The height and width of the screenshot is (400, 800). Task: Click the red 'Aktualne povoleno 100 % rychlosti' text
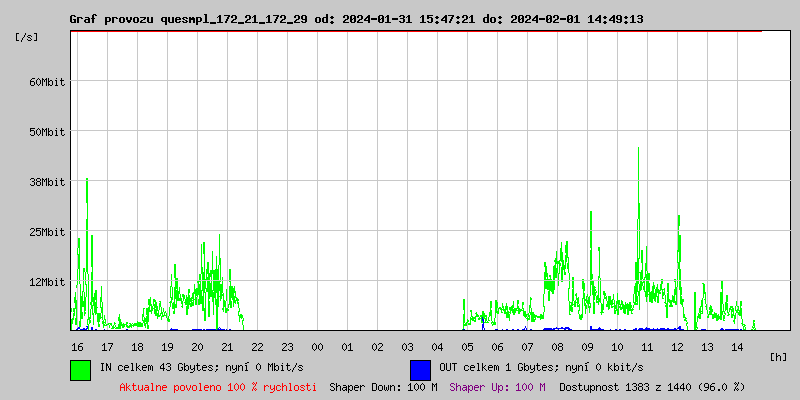point(218,387)
